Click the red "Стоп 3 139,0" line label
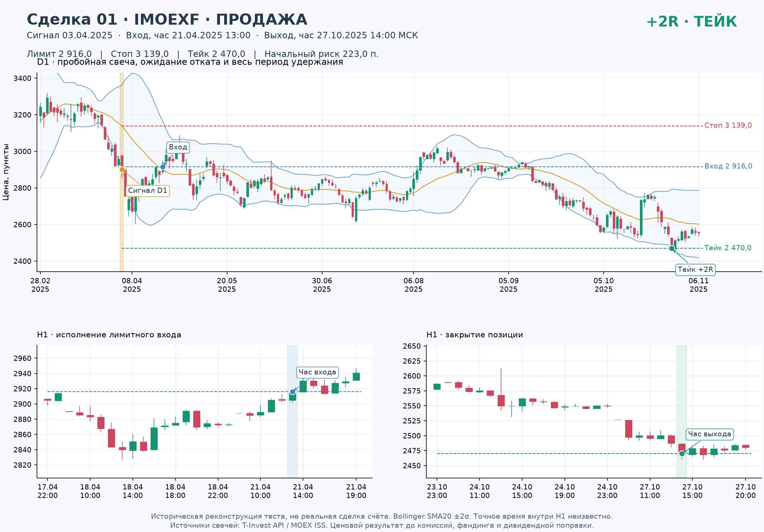This screenshot has height=532, width=764. 728,125
